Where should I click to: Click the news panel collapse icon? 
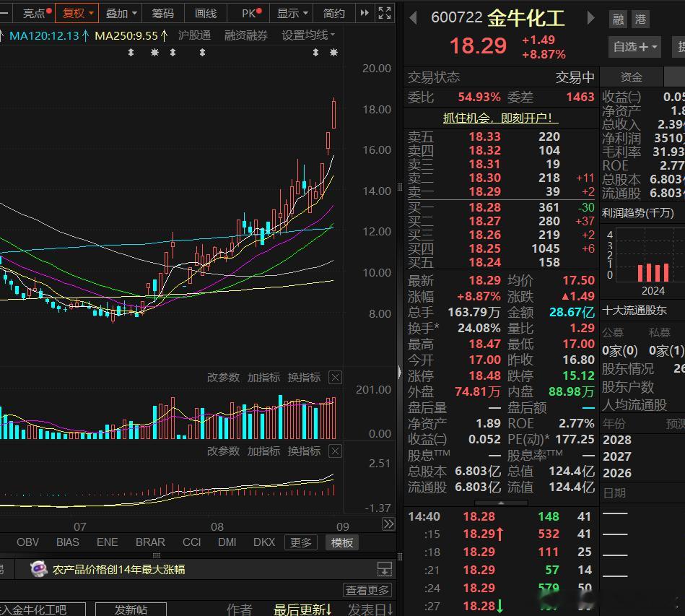pyautogui.click(x=385, y=569)
